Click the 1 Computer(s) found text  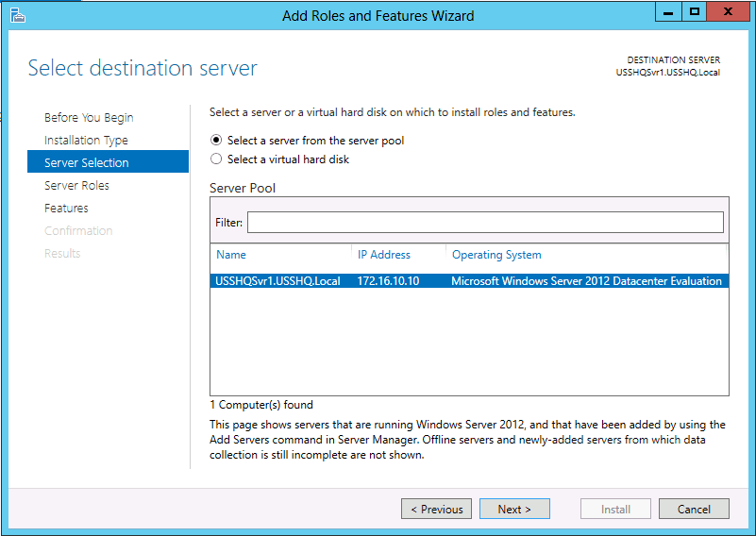(261, 405)
